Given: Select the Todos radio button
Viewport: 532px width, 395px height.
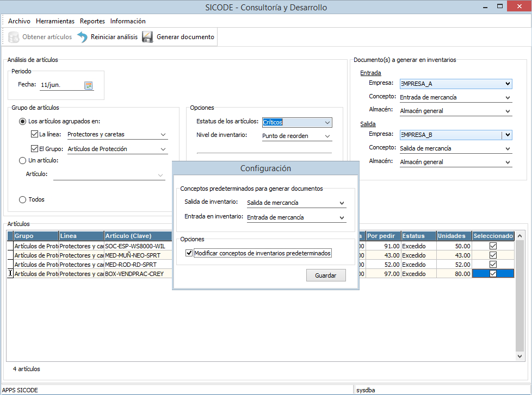Looking at the screenshot, I should point(22,200).
